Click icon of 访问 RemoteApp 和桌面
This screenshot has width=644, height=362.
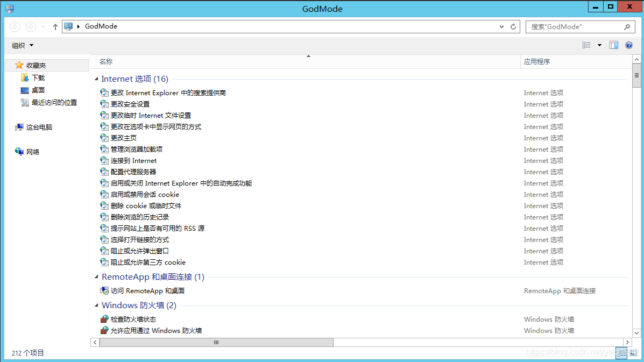click(104, 290)
